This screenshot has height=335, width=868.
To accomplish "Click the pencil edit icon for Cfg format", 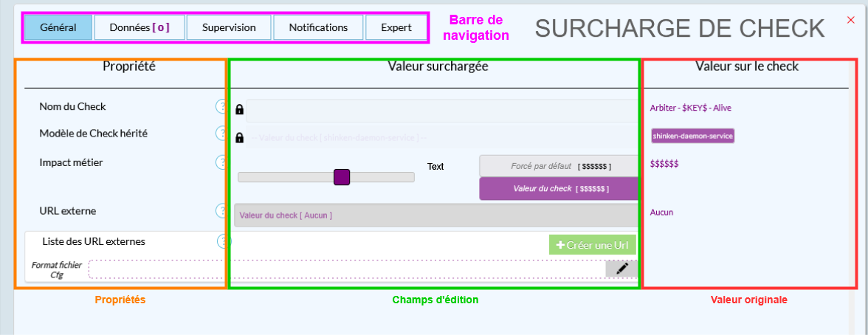I will pyautogui.click(x=621, y=269).
